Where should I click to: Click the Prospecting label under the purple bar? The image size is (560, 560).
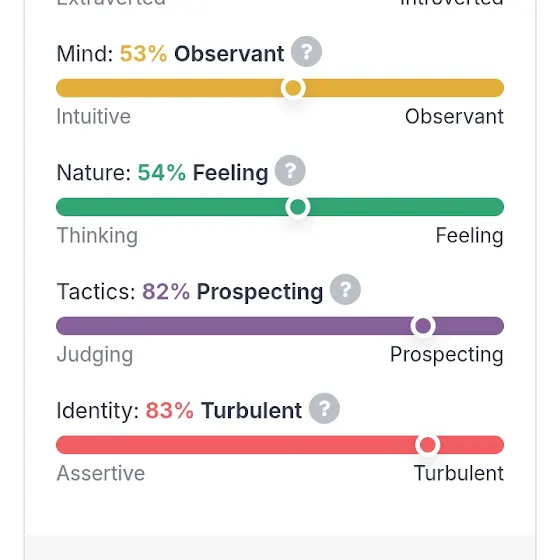447,355
